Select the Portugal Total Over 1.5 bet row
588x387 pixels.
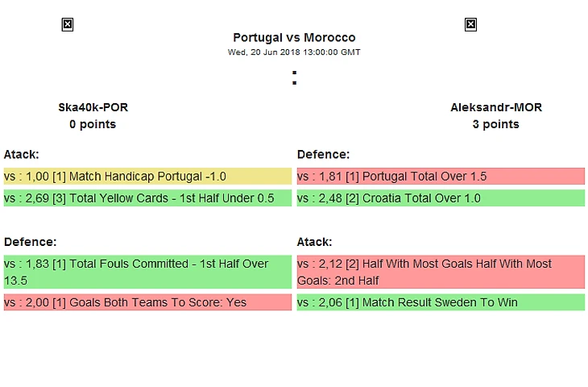pyautogui.click(x=441, y=177)
